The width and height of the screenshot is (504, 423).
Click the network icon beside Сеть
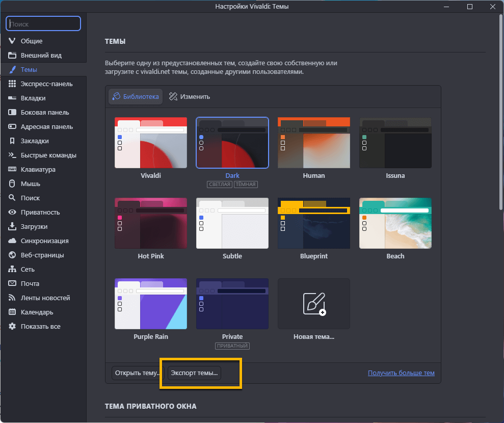click(12, 269)
